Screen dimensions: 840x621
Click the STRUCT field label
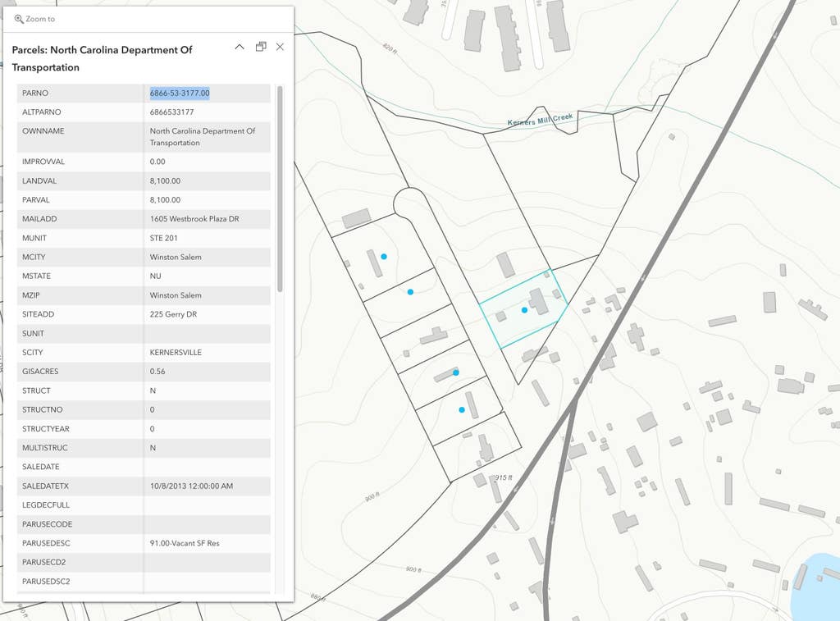coord(36,390)
